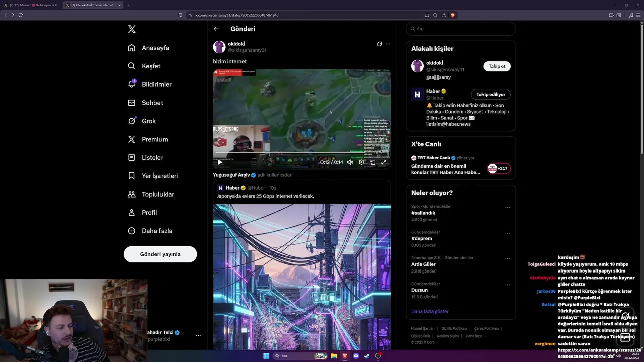Click the Haber avatar in quoted post
This screenshot has height=362, width=644.
220,188
